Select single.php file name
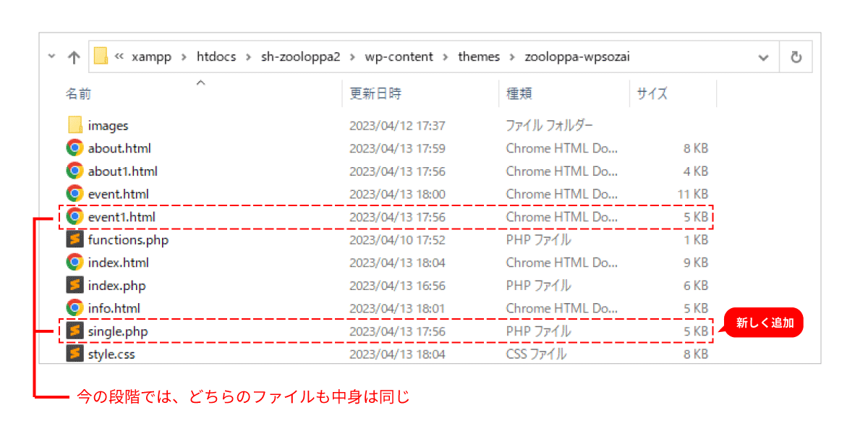The image size is (868, 434). click(x=118, y=331)
